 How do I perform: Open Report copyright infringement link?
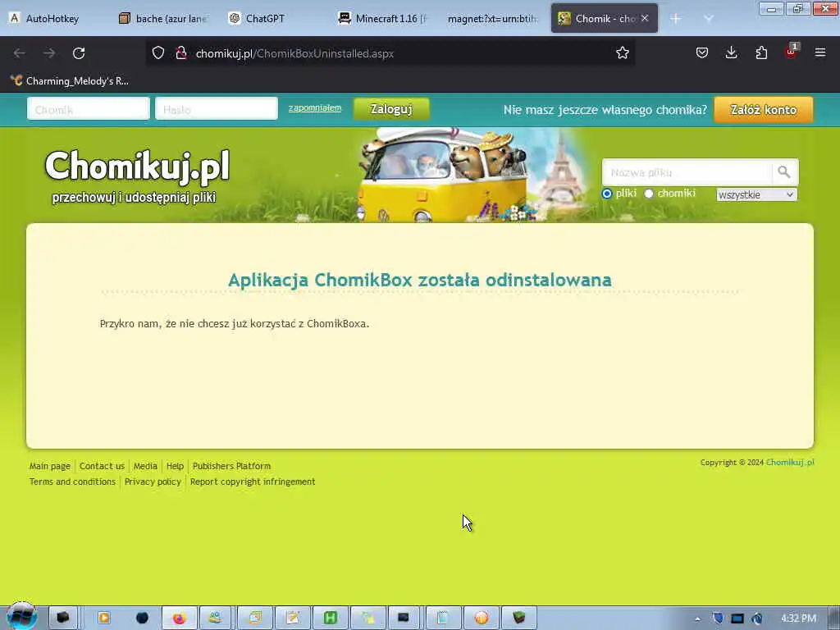[253, 482]
